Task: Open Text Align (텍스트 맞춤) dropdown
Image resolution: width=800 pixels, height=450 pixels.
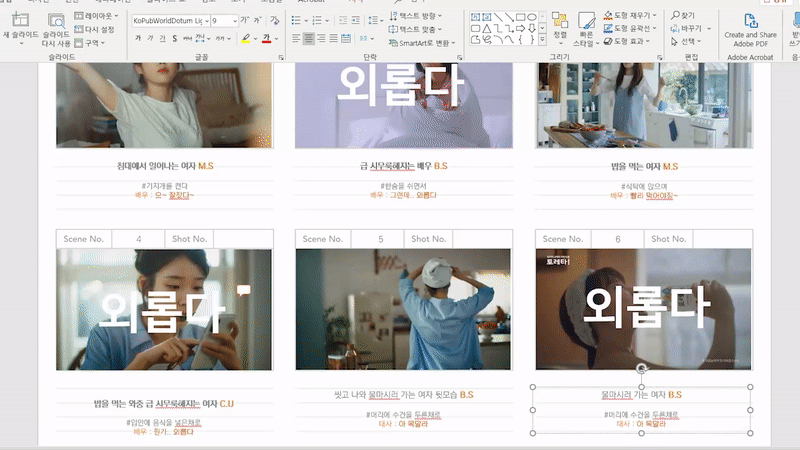Action: (x=415, y=30)
